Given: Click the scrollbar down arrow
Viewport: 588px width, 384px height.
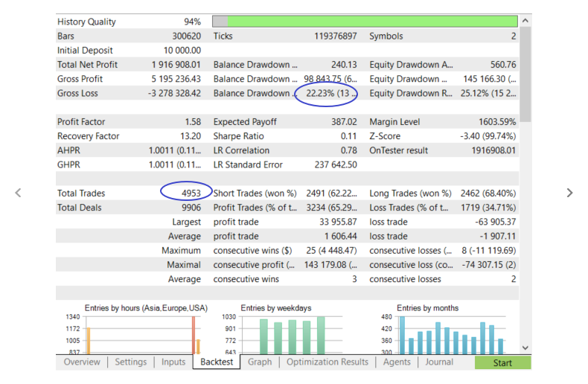Looking at the screenshot, I should pos(525,348).
